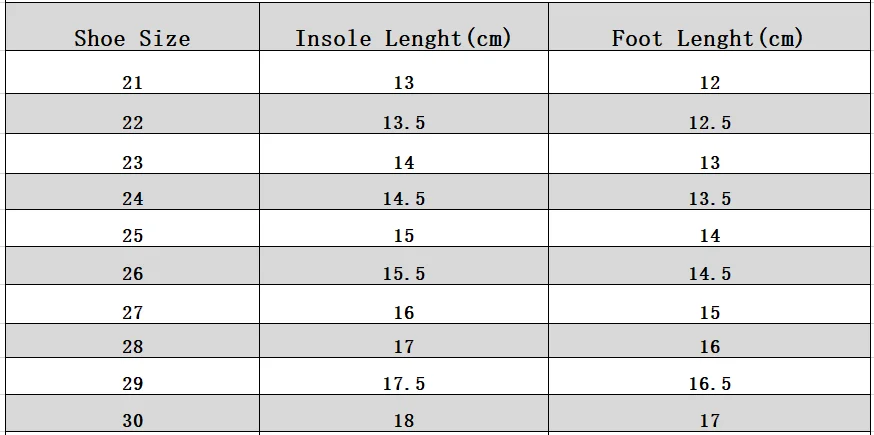Click shoe size 28 cell
874x435 pixels.
[x=132, y=347]
